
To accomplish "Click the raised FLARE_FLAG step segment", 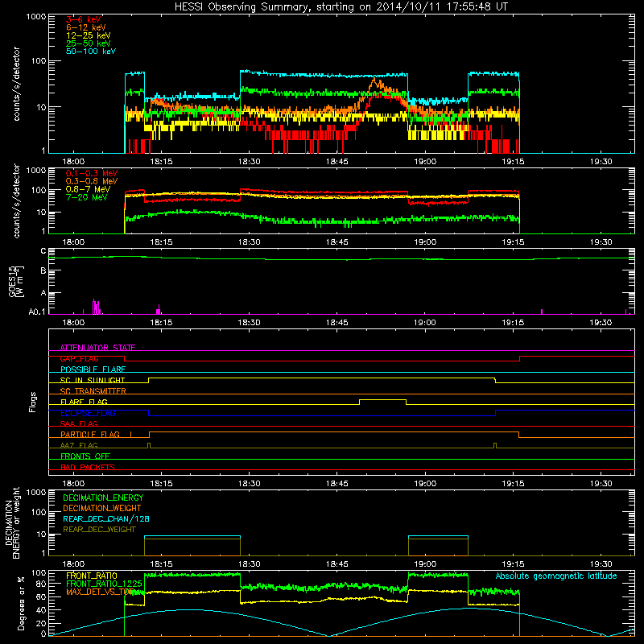I will (383, 399).
